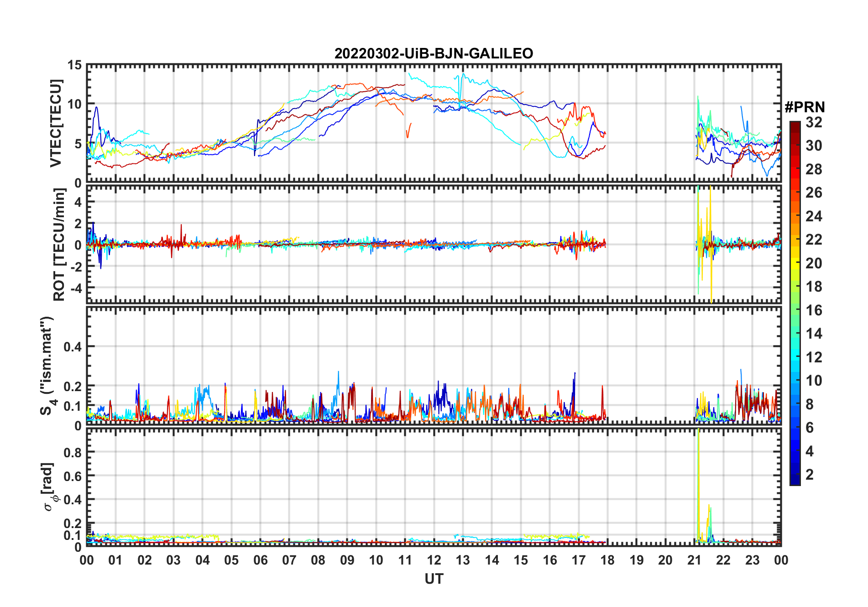Select colorbar tick label 18
This screenshot has height=607, width=868.
pos(814,286)
